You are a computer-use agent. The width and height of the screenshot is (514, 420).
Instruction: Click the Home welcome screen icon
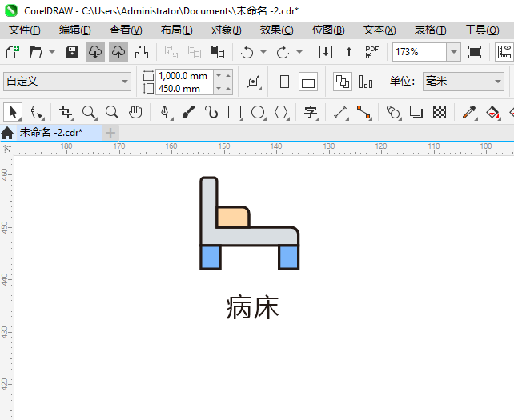pos(7,133)
